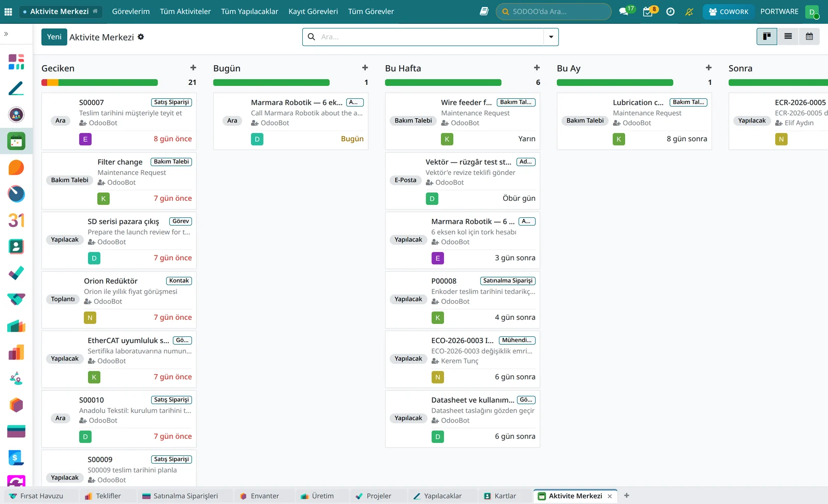Add an activity in the Bu Hafta column
This screenshot has width=828, height=504.
(537, 68)
